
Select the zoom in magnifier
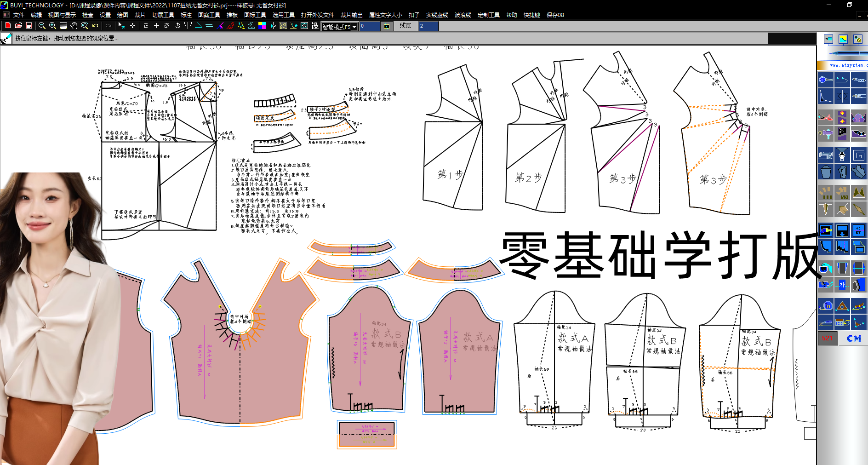[x=52, y=26]
